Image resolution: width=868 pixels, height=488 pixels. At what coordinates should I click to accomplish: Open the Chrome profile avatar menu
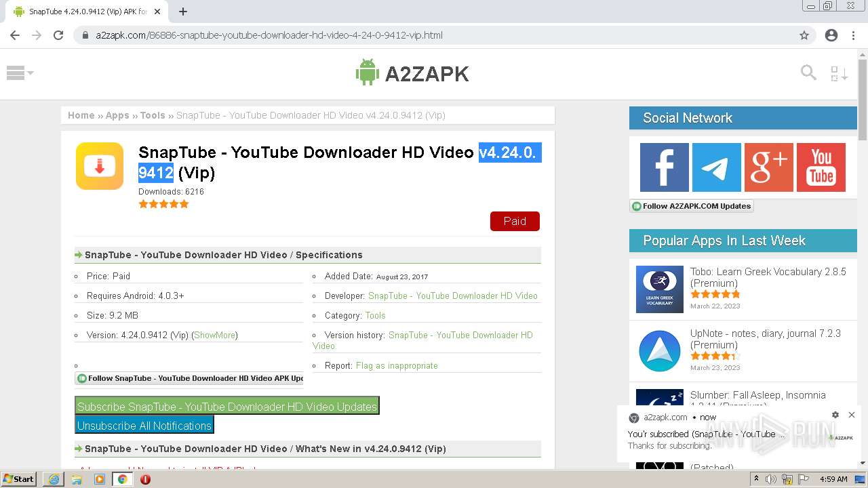pyautogui.click(x=831, y=35)
